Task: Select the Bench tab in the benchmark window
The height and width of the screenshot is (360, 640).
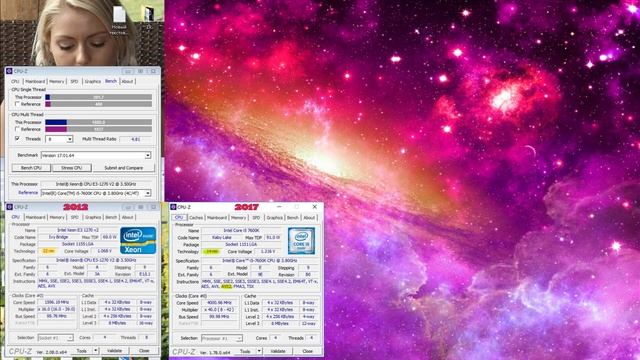Action: coord(111,81)
